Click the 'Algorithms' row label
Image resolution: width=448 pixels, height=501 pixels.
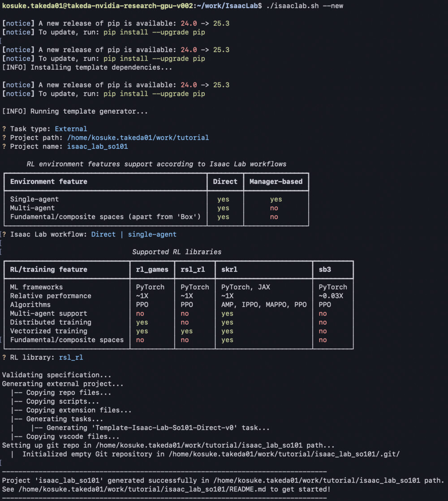tap(30, 304)
